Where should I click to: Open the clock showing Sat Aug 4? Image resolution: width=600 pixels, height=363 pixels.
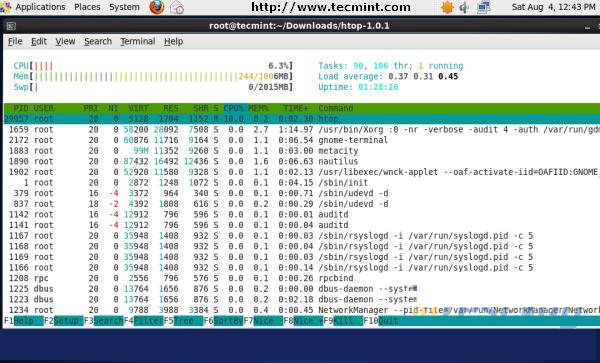click(553, 7)
